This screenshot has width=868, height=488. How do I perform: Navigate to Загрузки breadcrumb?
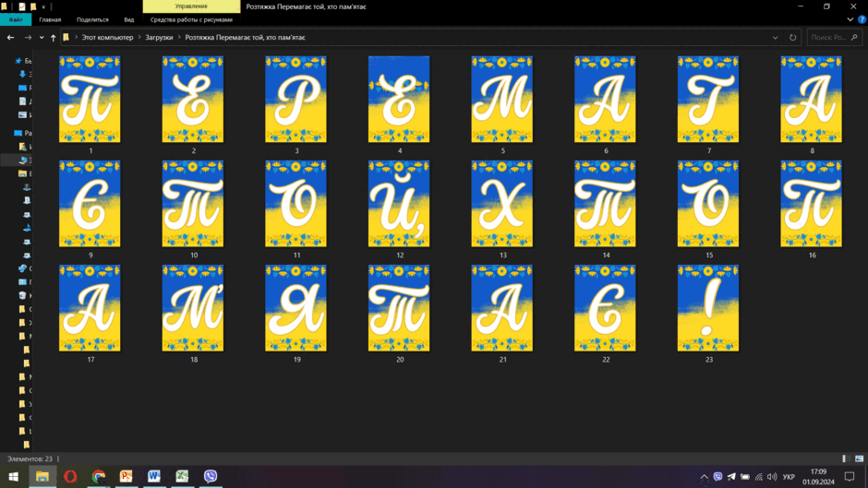pos(159,38)
